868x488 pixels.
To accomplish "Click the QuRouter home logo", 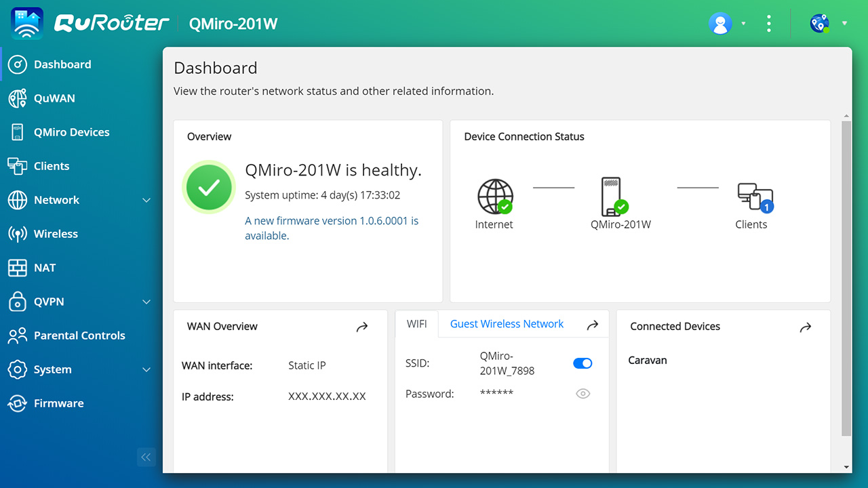I will pos(111,22).
